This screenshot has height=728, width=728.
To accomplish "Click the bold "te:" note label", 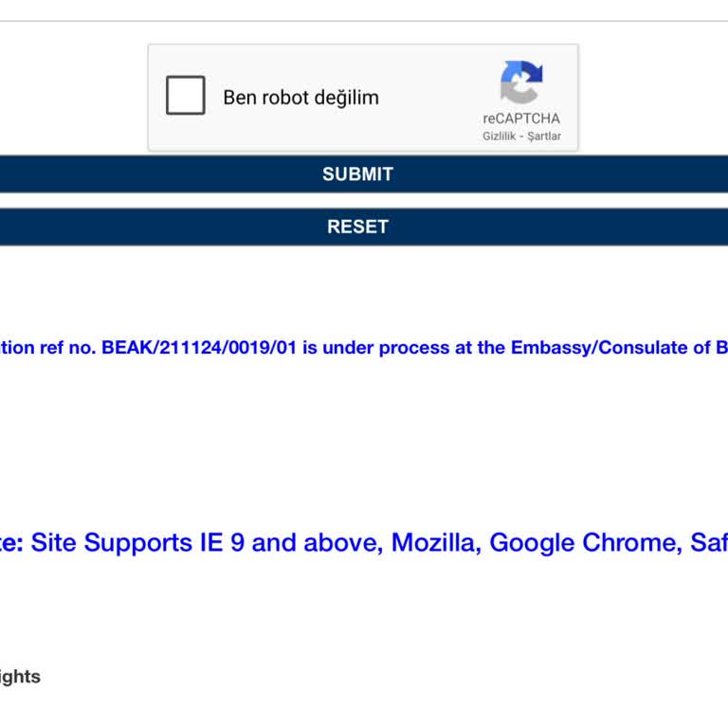I will (11, 543).
